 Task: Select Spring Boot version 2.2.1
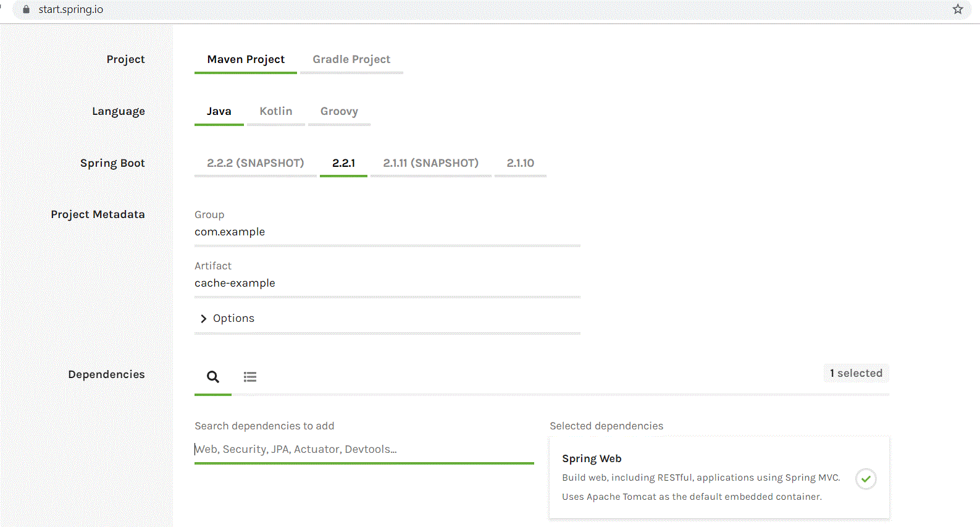pos(343,163)
